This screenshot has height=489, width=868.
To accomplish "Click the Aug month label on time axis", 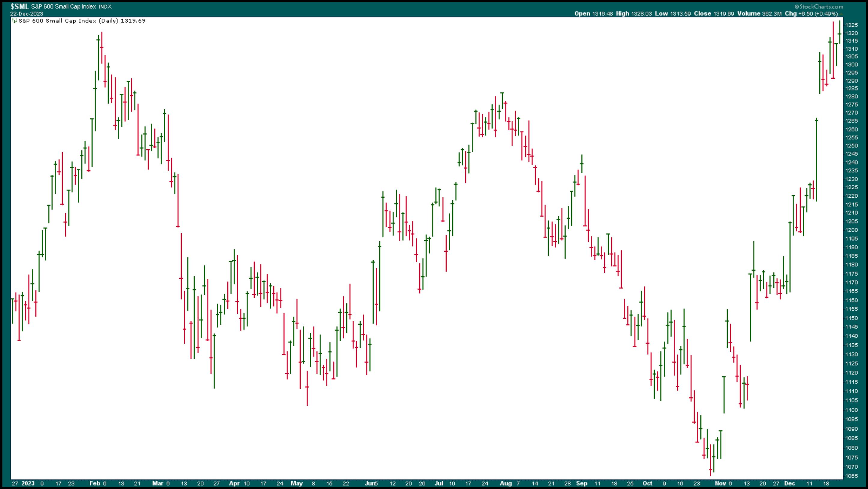I will [505, 483].
